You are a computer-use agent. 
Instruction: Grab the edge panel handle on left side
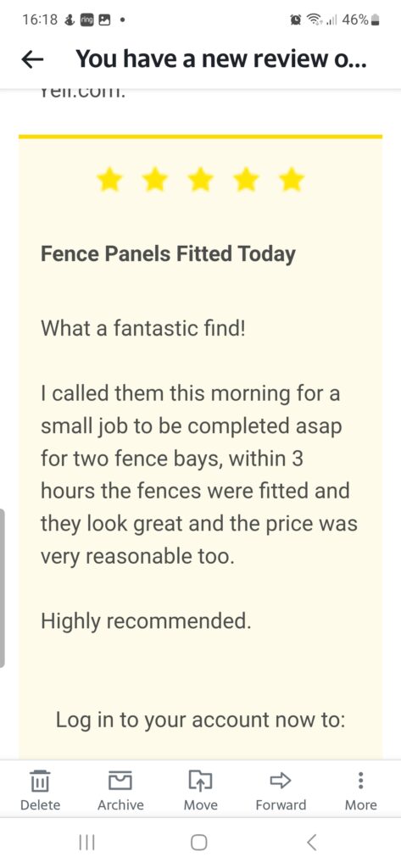coord(3,588)
